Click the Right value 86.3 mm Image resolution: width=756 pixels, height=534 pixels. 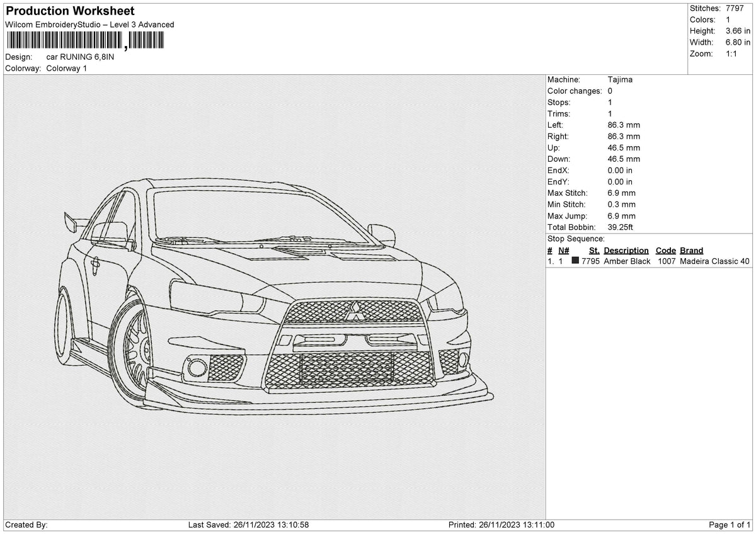pos(624,136)
